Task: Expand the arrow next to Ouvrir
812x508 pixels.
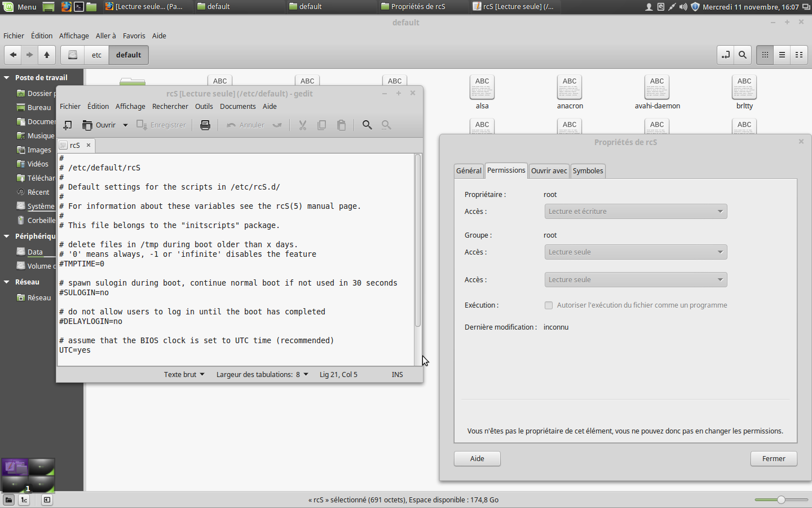Action: (x=125, y=125)
